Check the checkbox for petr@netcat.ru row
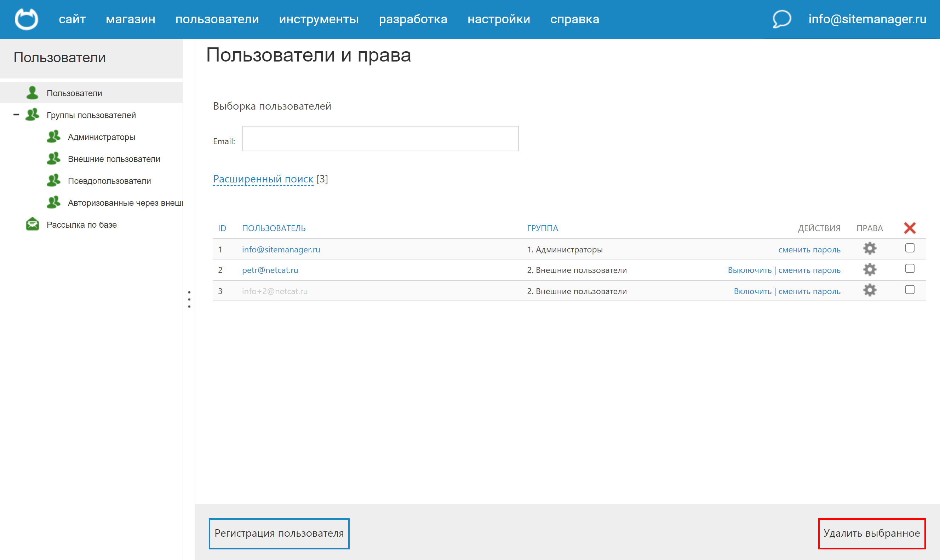The image size is (940, 560). point(910,268)
